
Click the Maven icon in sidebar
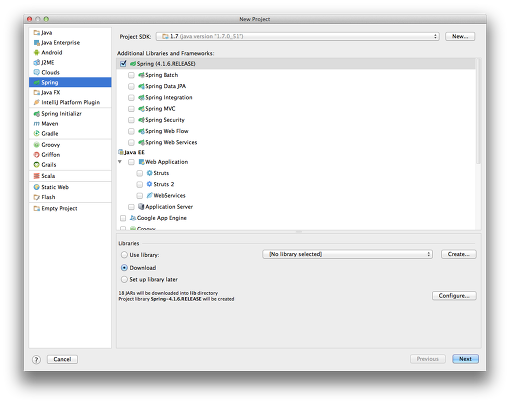coord(37,124)
